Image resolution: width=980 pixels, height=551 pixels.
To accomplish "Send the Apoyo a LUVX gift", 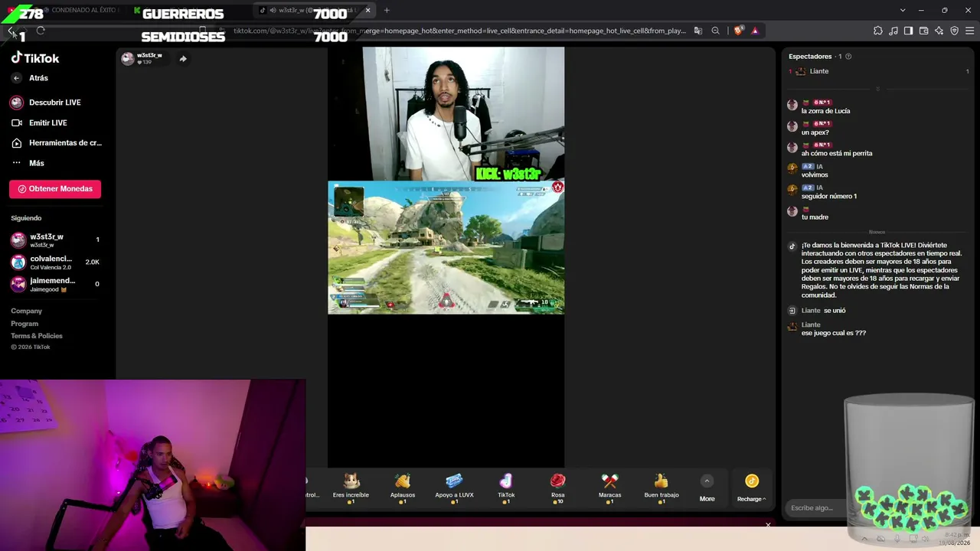I will (x=454, y=487).
